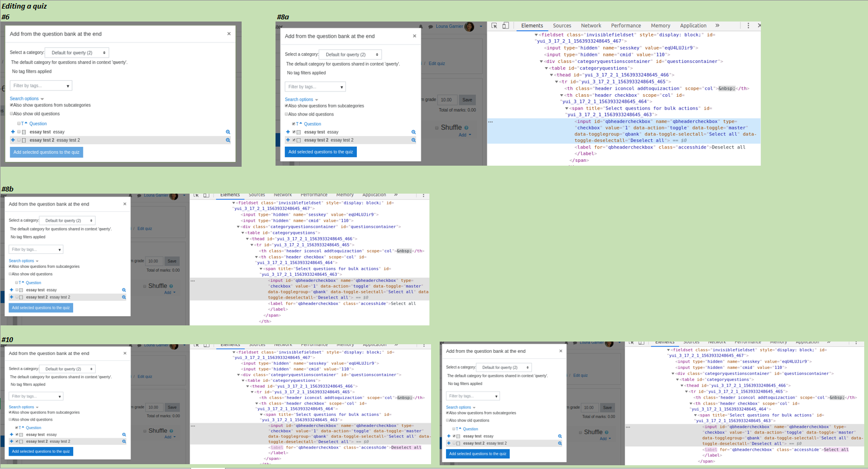868x469 pixels.
Task: Uncheck the essay test 2 checkbox in screenshot #8a
Action: (x=294, y=140)
